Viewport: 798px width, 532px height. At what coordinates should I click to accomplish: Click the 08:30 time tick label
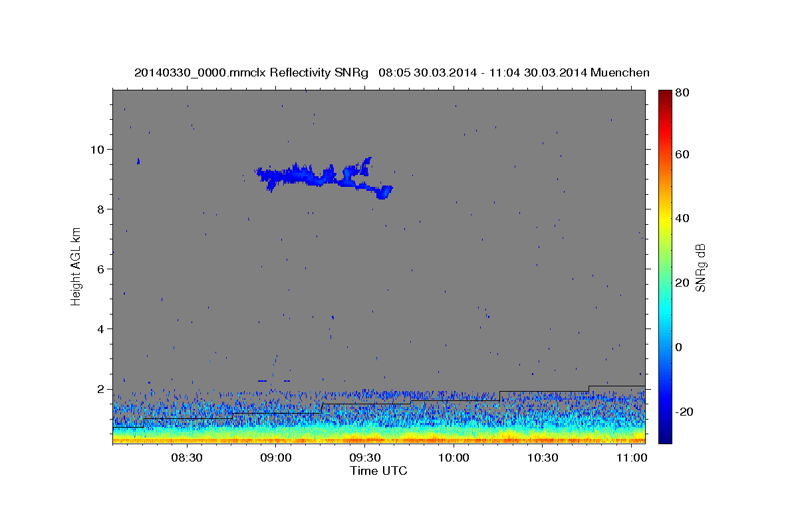(x=187, y=458)
